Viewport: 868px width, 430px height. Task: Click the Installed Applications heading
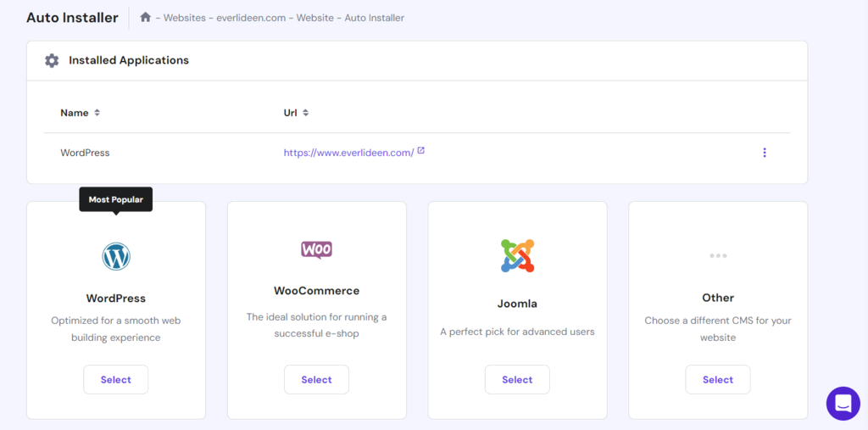[x=129, y=60]
